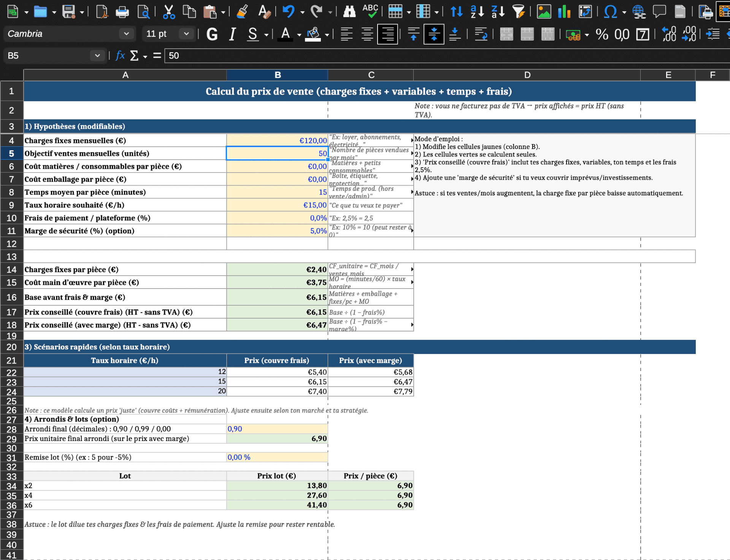Format as percent using % icon
730x560 pixels.
[602, 35]
